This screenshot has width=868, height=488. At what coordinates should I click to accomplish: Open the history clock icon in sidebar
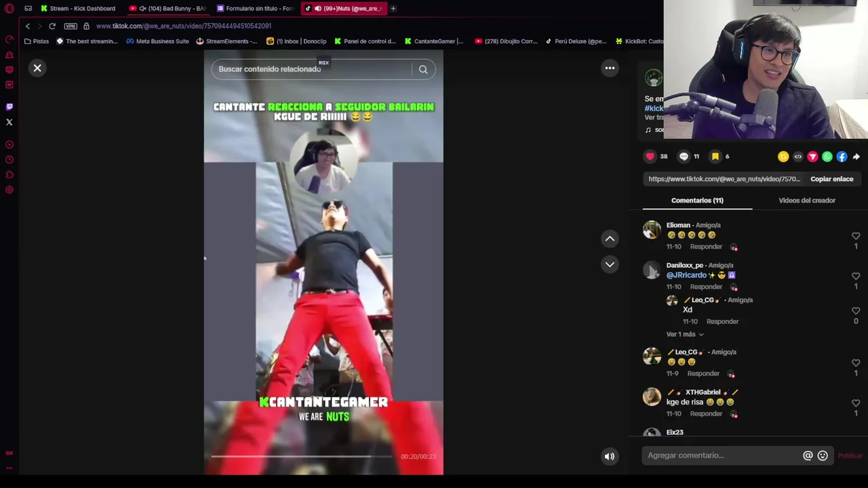[x=9, y=160]
